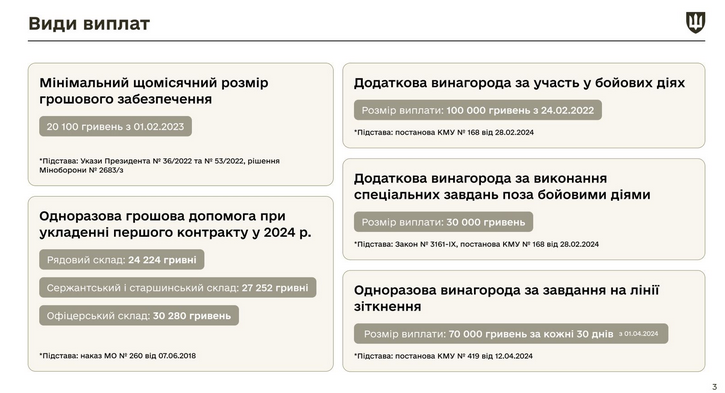The height and width of the screenshot is (393, 725).
Task: Click footnote citing Укази Президента № 36/2022
Action: click(x=160, y=166)
